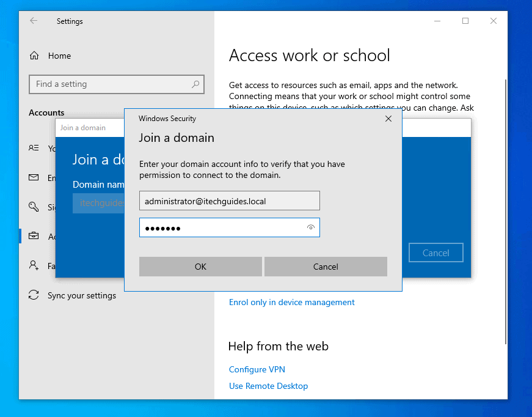Minimize the Settings window
The height and width of the screenshot is (417, 532).
click(437, 21)
